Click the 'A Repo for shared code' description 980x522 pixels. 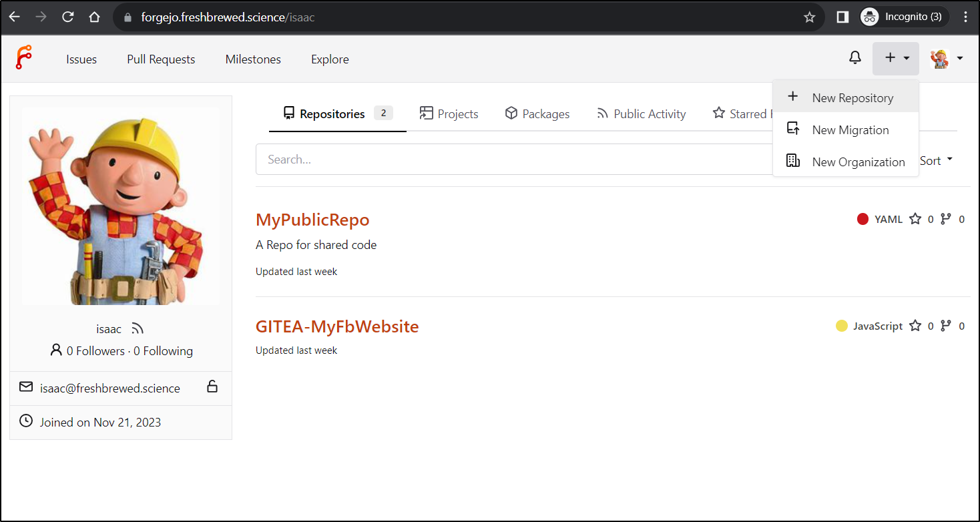coord(316,245)
